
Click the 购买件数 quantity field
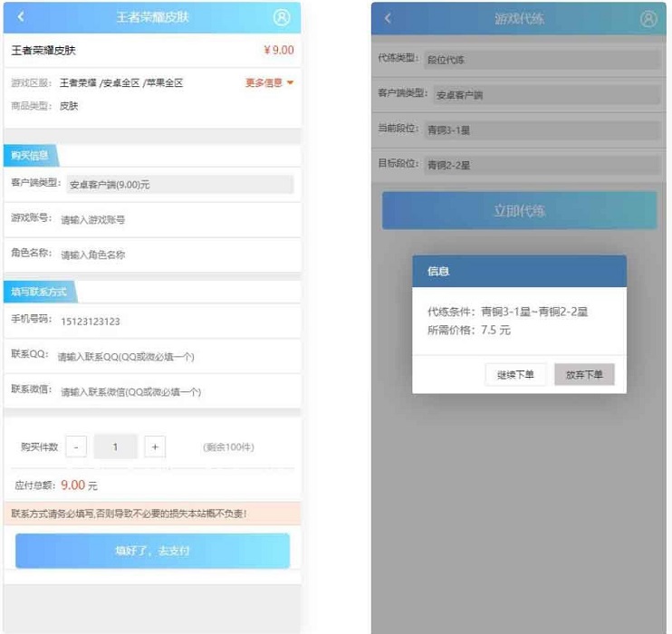coord(115,447)
